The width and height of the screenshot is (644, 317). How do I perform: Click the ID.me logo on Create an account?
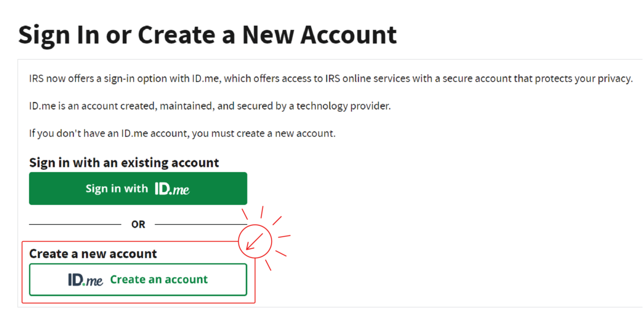tap(86, 279)
